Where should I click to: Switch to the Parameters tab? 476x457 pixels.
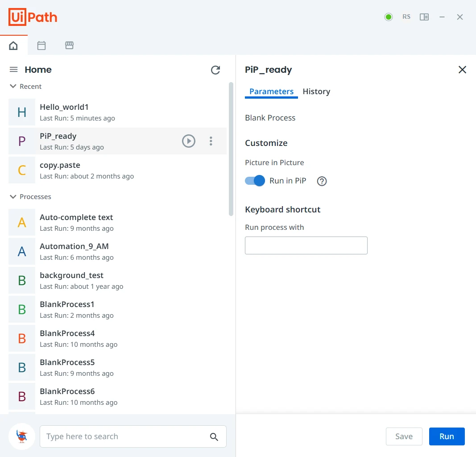pyautogui.click(x=271, y=91)
